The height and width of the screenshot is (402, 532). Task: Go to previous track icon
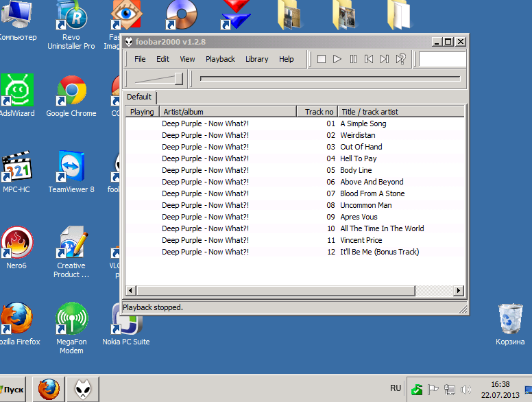point(369,59)
